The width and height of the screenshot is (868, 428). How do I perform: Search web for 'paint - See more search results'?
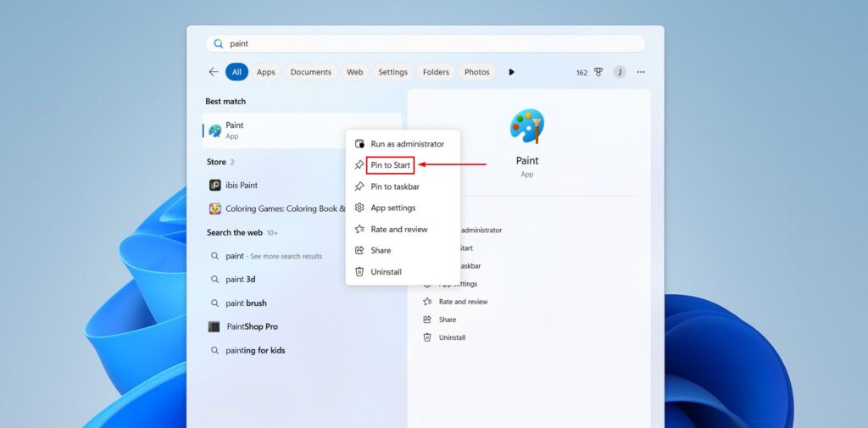click(275, 256)
